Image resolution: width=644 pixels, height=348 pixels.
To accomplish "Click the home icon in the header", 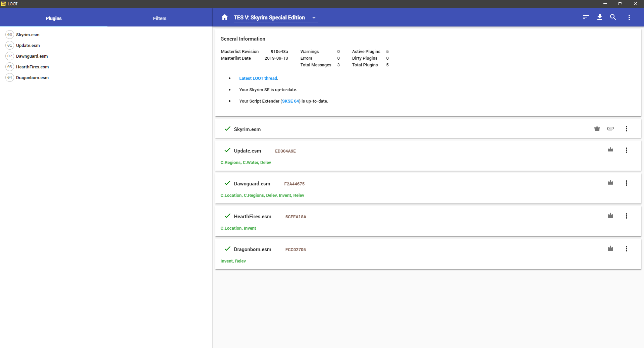I will click(x=225, y=17).
